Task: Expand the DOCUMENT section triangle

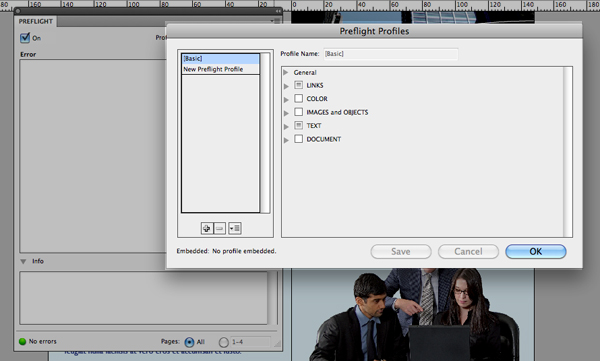Action: (x=286, y=140)
